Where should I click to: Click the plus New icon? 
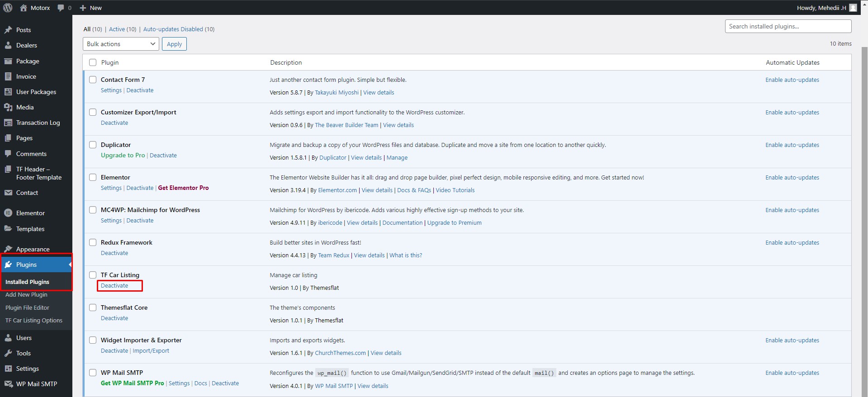(x=83, y=8)
